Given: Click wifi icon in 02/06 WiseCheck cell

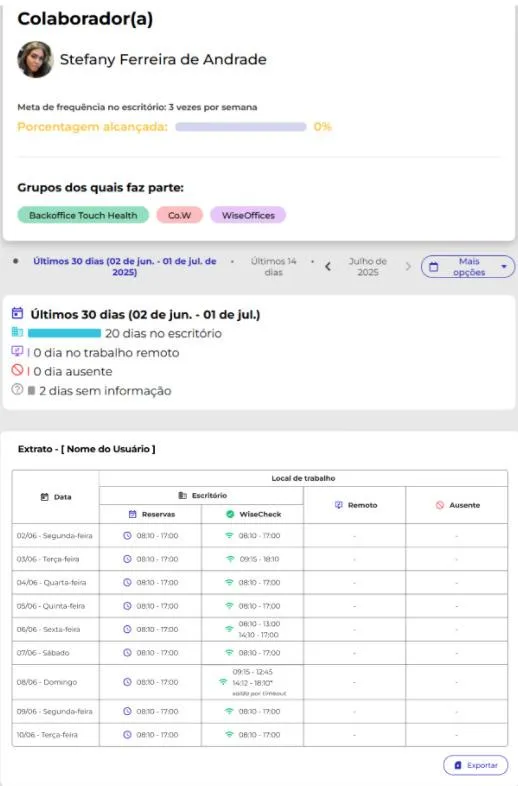Looking at the screenshot, I should pos(229,536).
